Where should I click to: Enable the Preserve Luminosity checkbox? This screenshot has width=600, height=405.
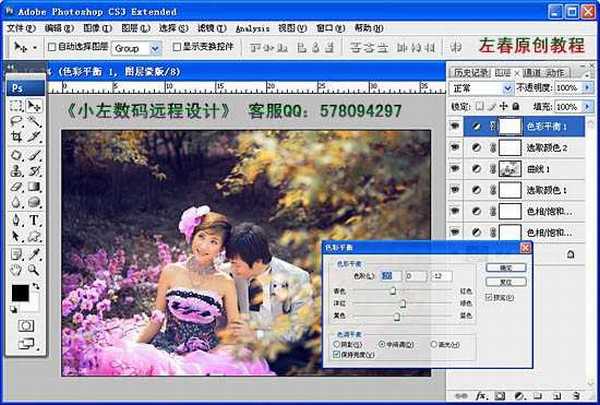[336, 355]
